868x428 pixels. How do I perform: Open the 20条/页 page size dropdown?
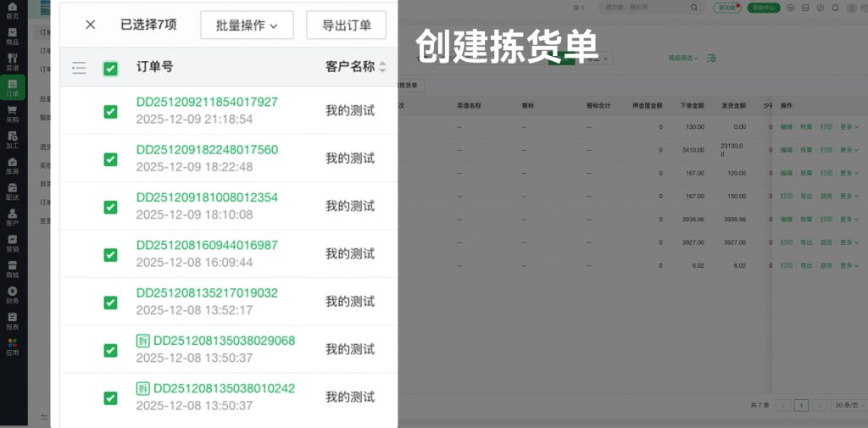click(847, 405)
